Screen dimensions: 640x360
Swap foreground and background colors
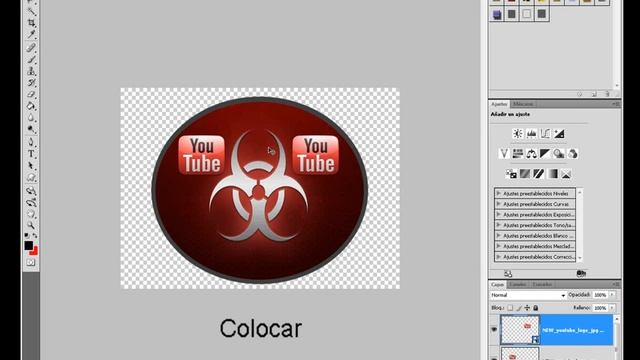click(35, 236)
